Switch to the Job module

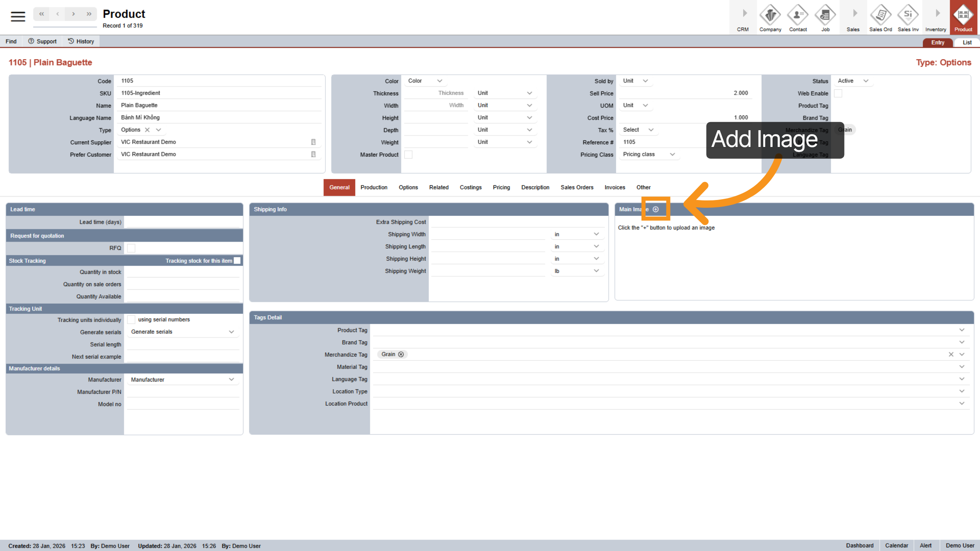click(825, 17)
